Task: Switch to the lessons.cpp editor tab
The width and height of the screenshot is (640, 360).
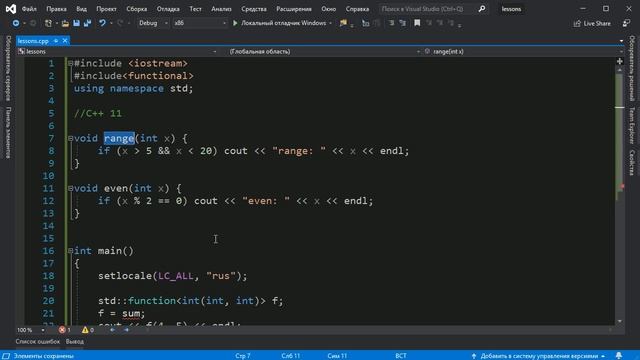Action: (x=33, y=41)
